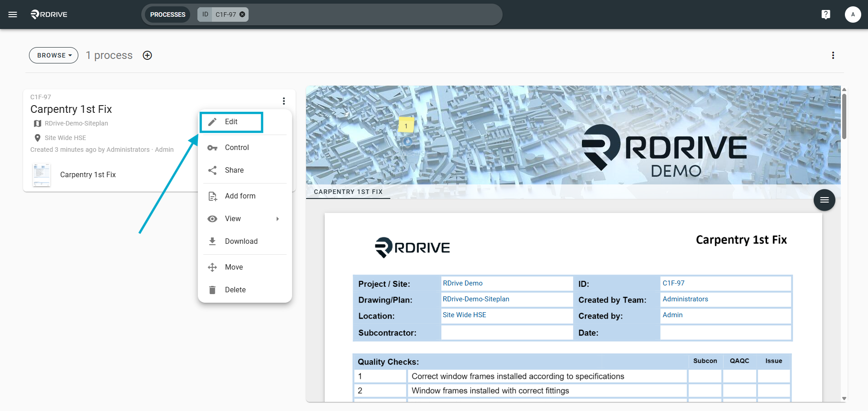Click the Carpentry 1st Fix card title

pyautogui.click(x=71, y=109)
